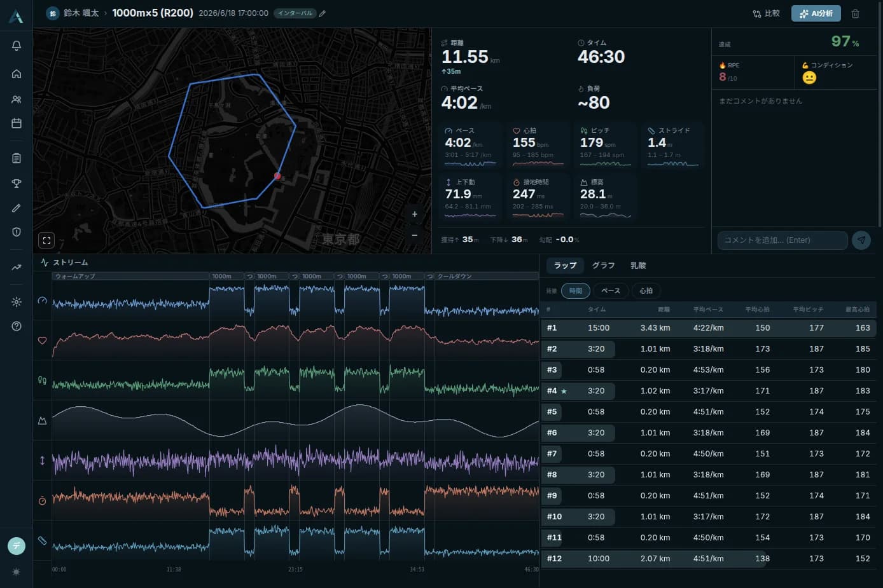Click the コメントを追加 input field
This screenshot has width=883, height=588.
[x=782, y=240]
